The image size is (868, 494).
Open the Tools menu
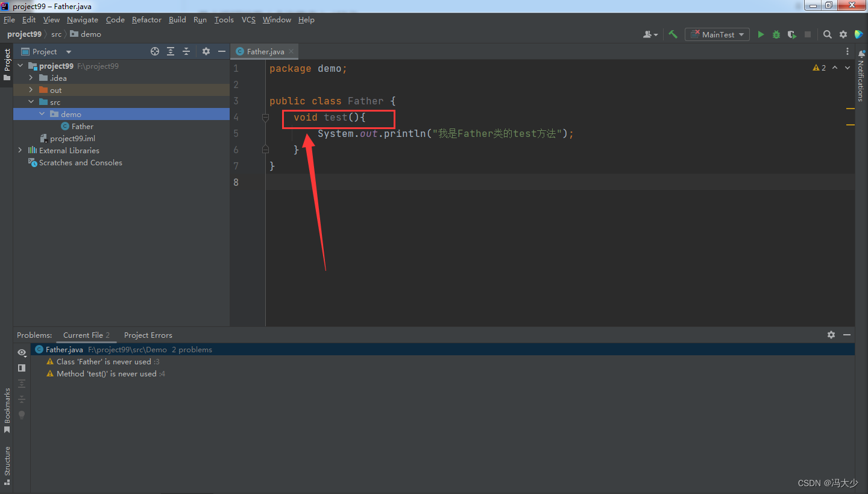click(x=224, y=20)
